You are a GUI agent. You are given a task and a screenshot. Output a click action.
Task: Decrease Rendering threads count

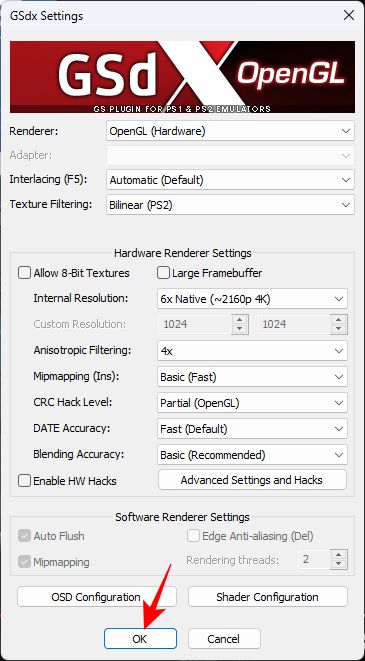(x=338, y=564)
